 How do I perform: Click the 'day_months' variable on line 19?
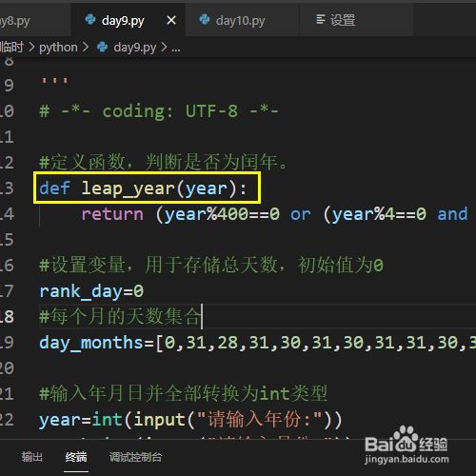point(91,343)
